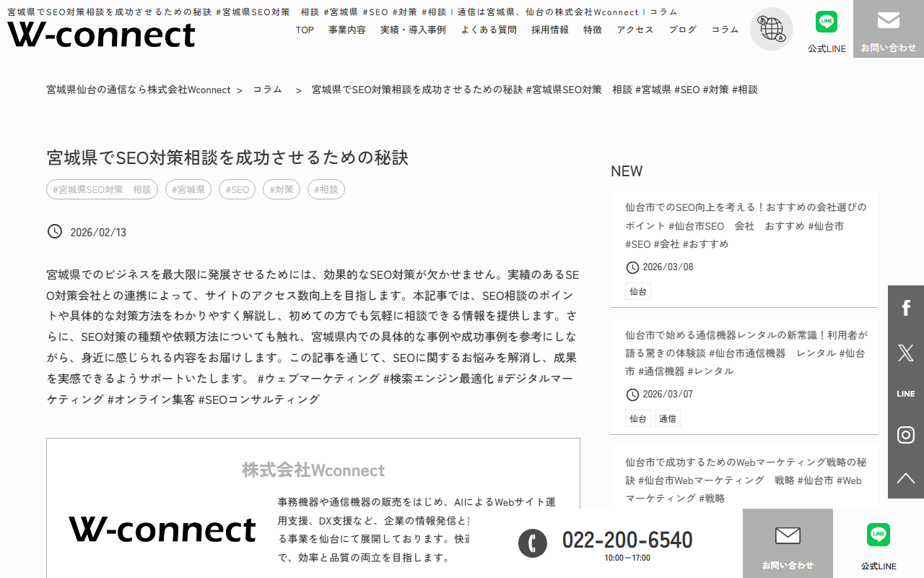Click the clock icon beside 2026/02/13 date
Viewport: 924px width, 578px height.
(x=55, y=231)
